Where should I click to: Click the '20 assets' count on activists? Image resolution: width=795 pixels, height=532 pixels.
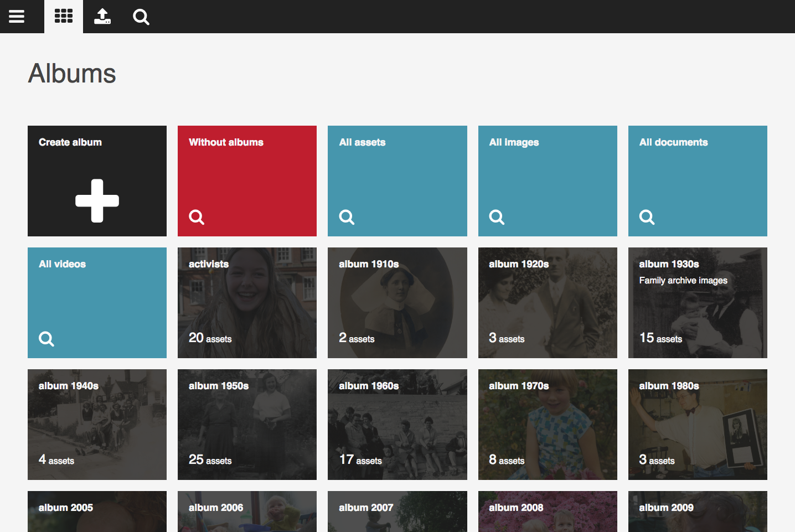tap(210, 338)
